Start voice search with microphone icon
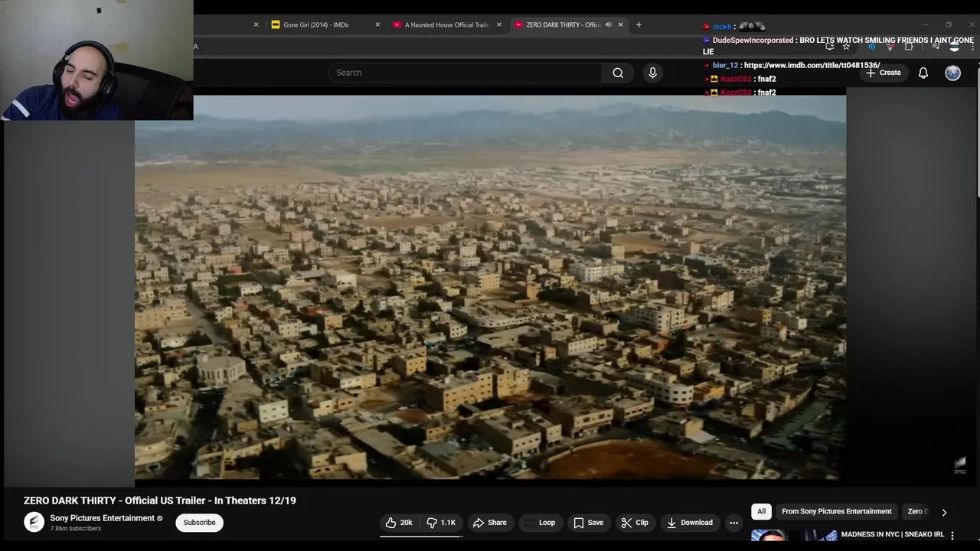Viewport: 980px width, 551px height. pyautogui.click(x=652, y=73)
